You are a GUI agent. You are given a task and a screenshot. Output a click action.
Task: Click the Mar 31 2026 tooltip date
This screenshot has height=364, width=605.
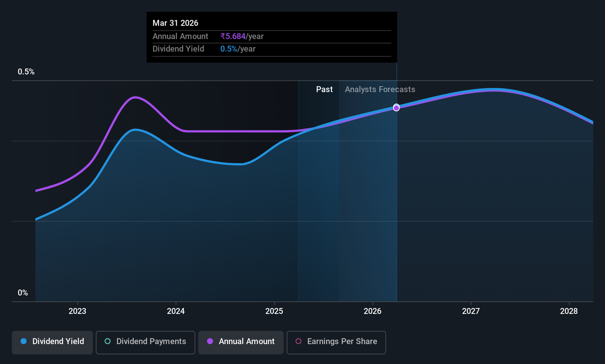175,23
